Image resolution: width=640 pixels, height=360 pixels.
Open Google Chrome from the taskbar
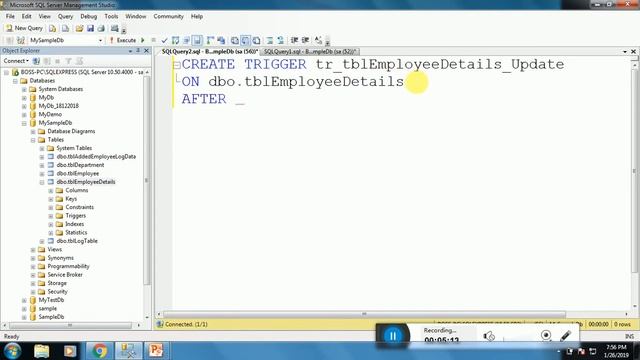pos(99,351)
